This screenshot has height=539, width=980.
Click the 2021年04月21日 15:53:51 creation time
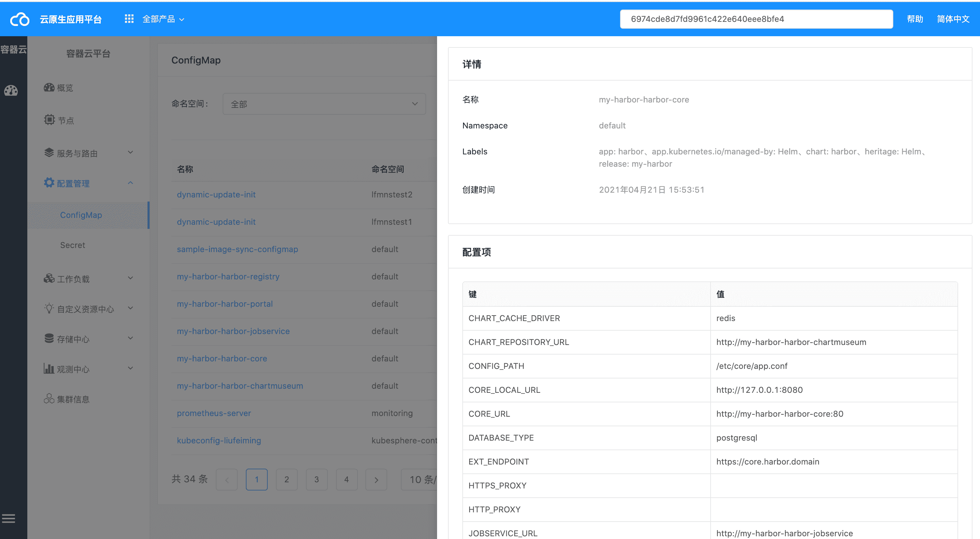652,190
